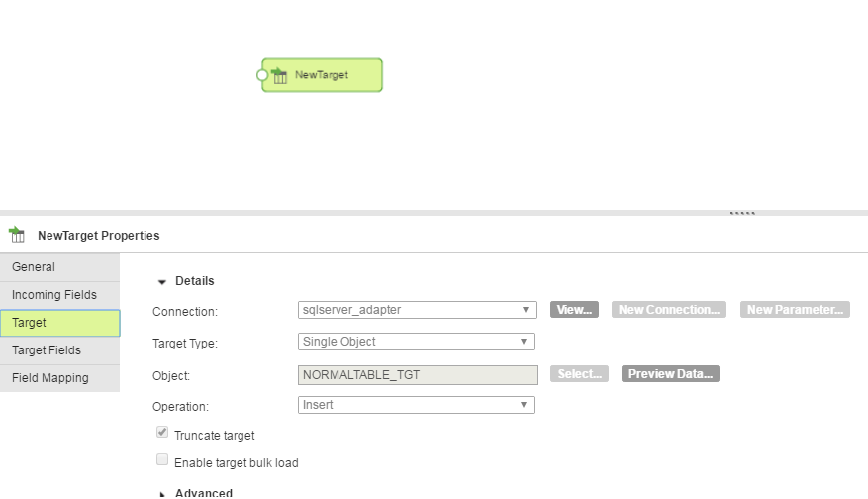
Task: Collapse the Details section
Action: point(161,282)
